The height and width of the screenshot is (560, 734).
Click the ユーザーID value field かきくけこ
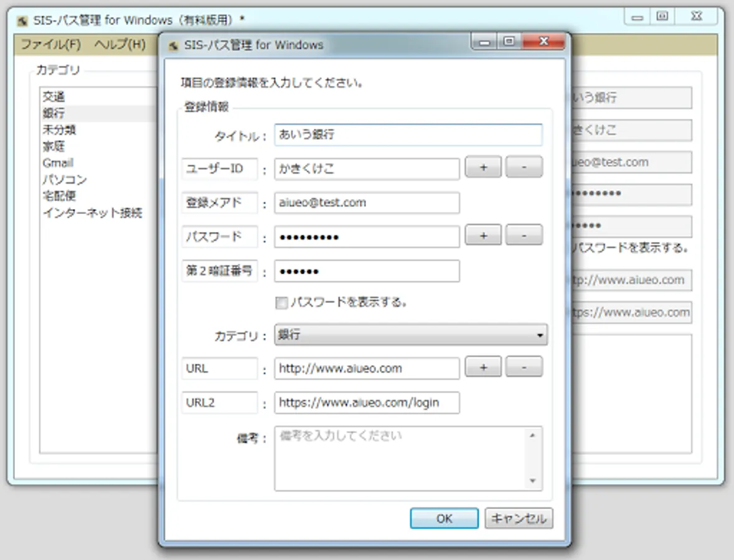pos(367,169)
